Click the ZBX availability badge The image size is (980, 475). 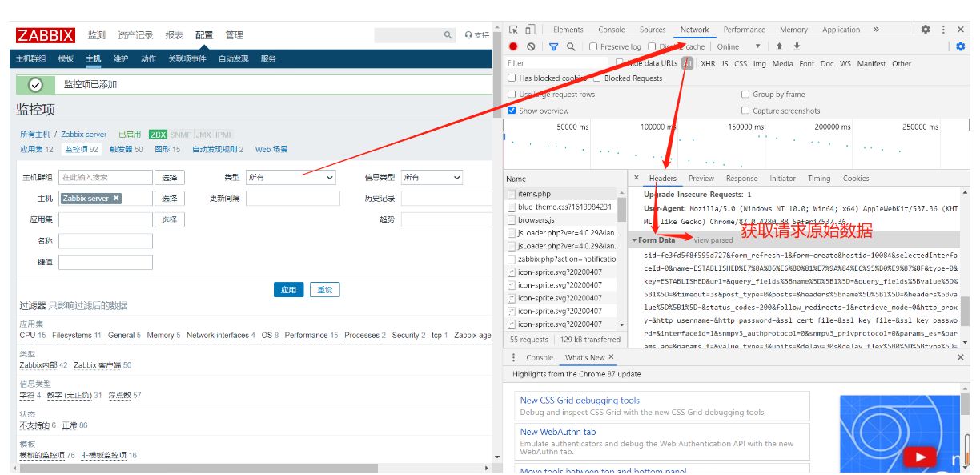pyautogui.click(x=158, y=135)
